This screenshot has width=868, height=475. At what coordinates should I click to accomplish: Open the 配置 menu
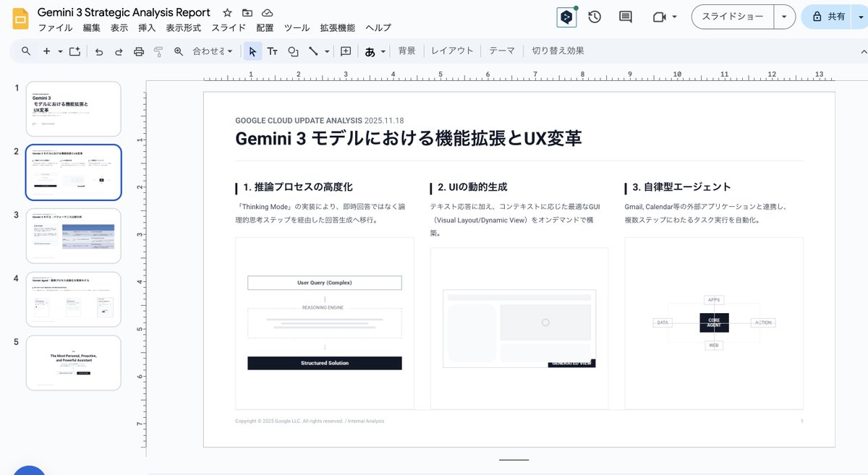(x=265, y=28)
